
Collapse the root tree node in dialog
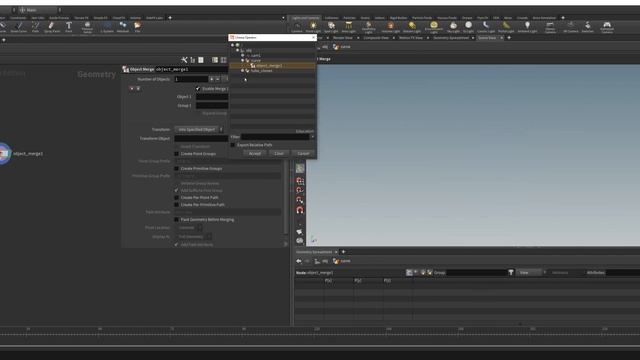(233, 45)
